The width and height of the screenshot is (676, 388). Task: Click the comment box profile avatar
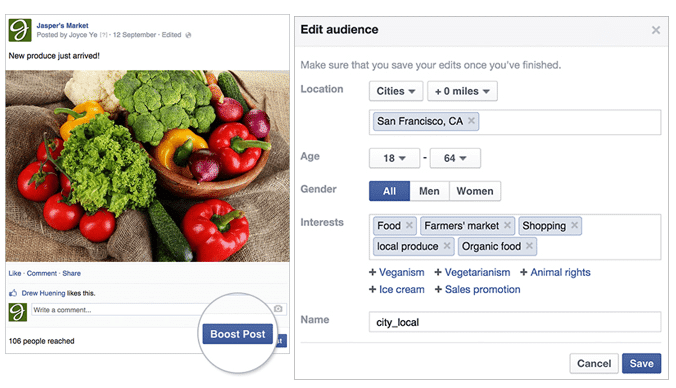[18, 312]
